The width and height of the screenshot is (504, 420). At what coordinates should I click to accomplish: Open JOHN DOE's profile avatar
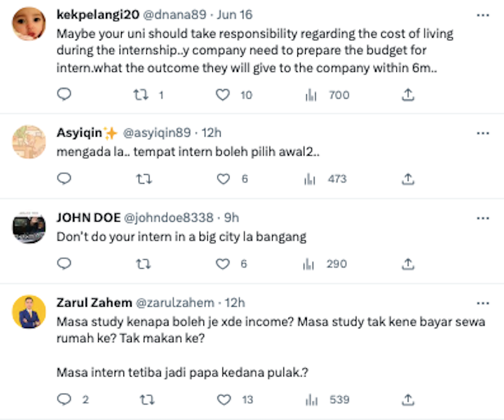point(29,228)
